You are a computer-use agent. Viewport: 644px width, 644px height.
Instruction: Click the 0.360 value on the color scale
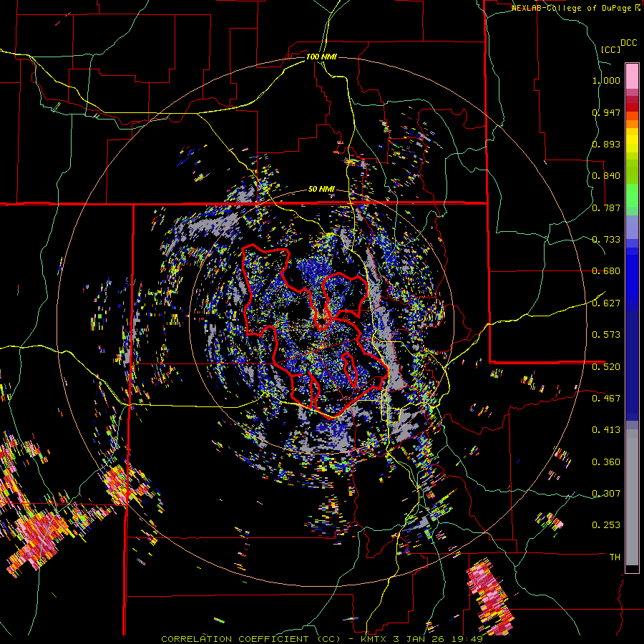pyautogui.click(x=606, y=462)
